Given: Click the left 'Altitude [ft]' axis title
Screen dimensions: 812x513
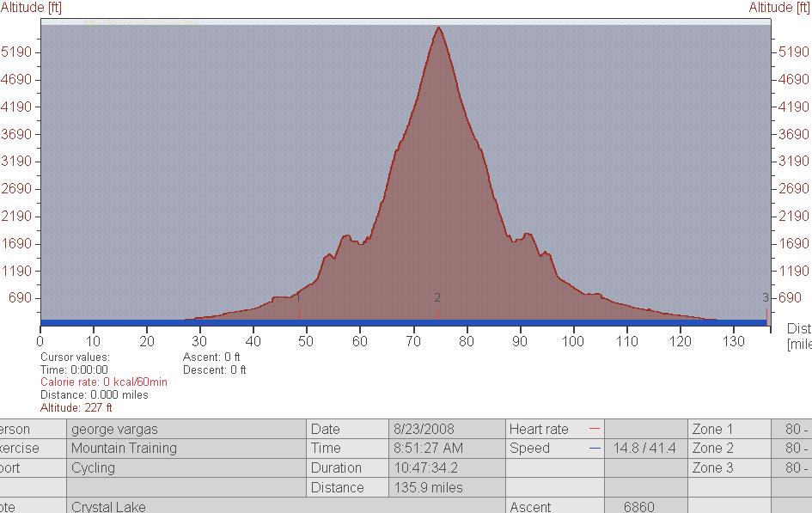Looking at the screenshot, I should [x=31, y=8].
